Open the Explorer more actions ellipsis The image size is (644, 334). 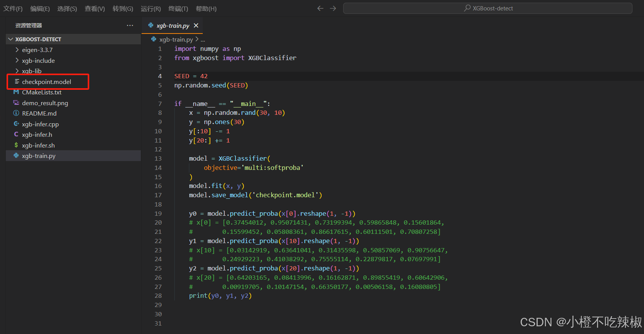(x=130, y=25)
